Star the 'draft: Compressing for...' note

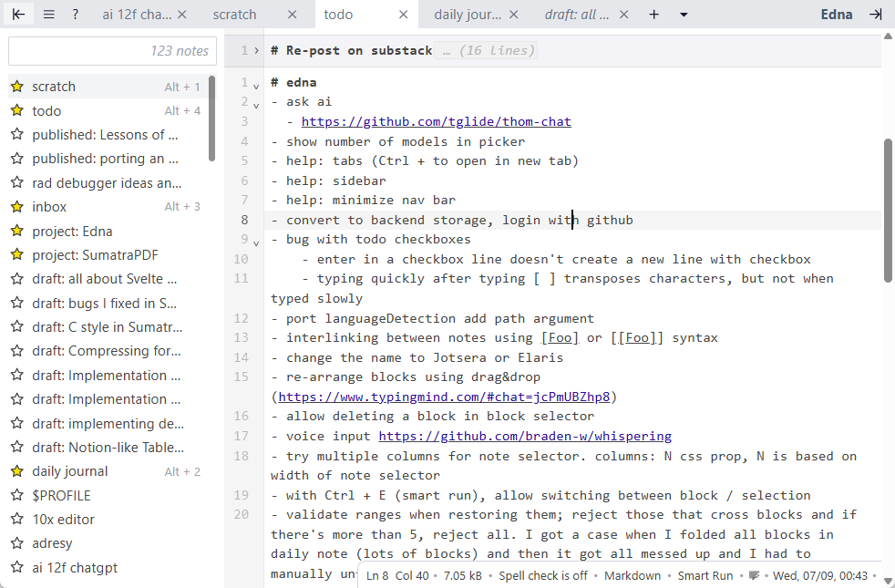17,350
